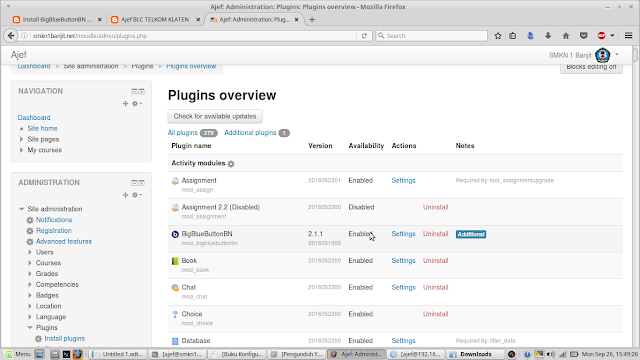Click the Chat module icon
This screenshot has width=640, height=360.
coord(175,288)
